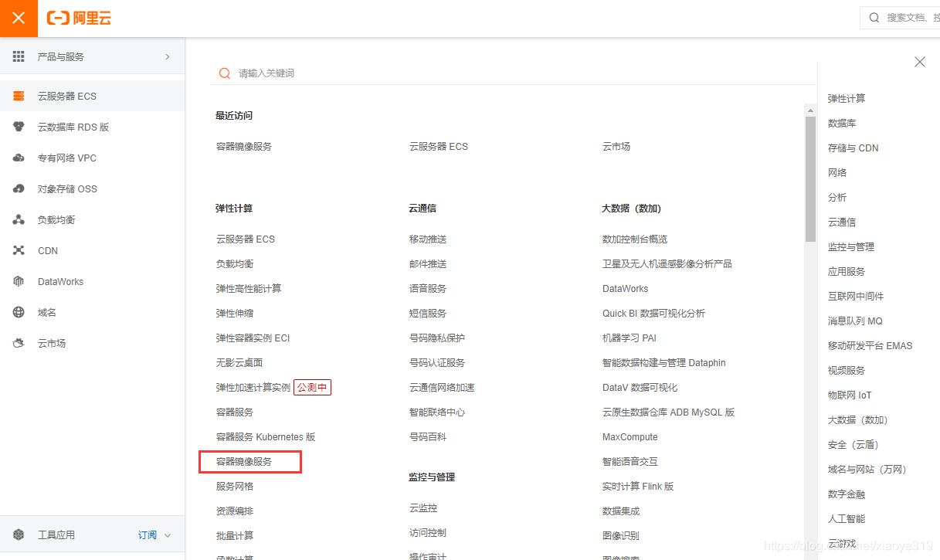
Task: Open 容器服务 Kubernetes 版
Action: pyautogui.click(x=266, y=436)
